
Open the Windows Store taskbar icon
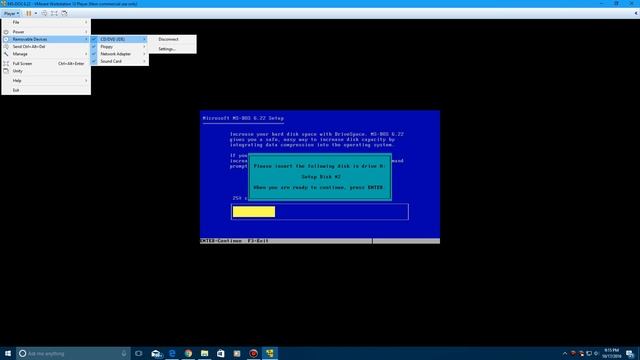[x=221, y=353]
